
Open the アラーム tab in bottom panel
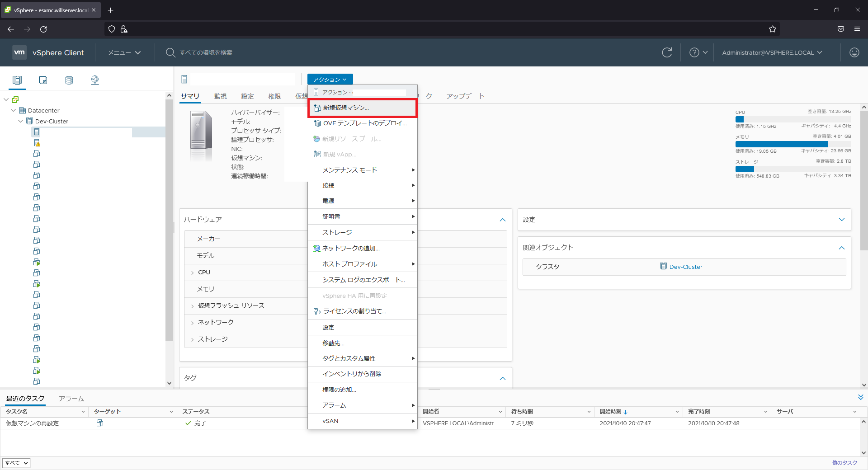pyautogui.click(x=71, y=399)
